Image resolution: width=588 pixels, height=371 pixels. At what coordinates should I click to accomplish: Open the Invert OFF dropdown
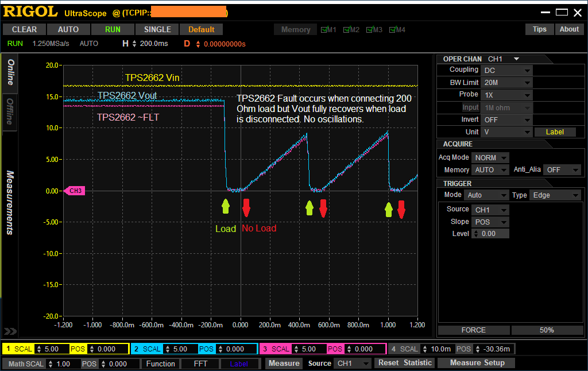506,120
